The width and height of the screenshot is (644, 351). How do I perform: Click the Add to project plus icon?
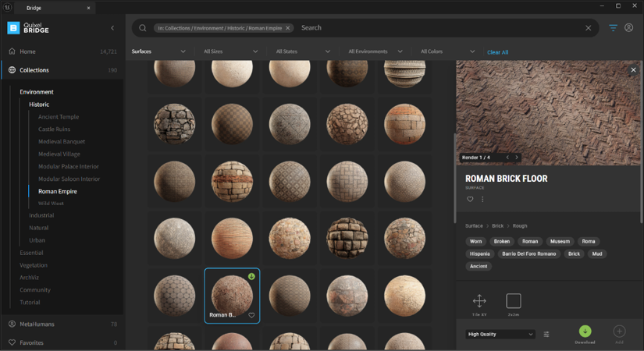point(619,331)
